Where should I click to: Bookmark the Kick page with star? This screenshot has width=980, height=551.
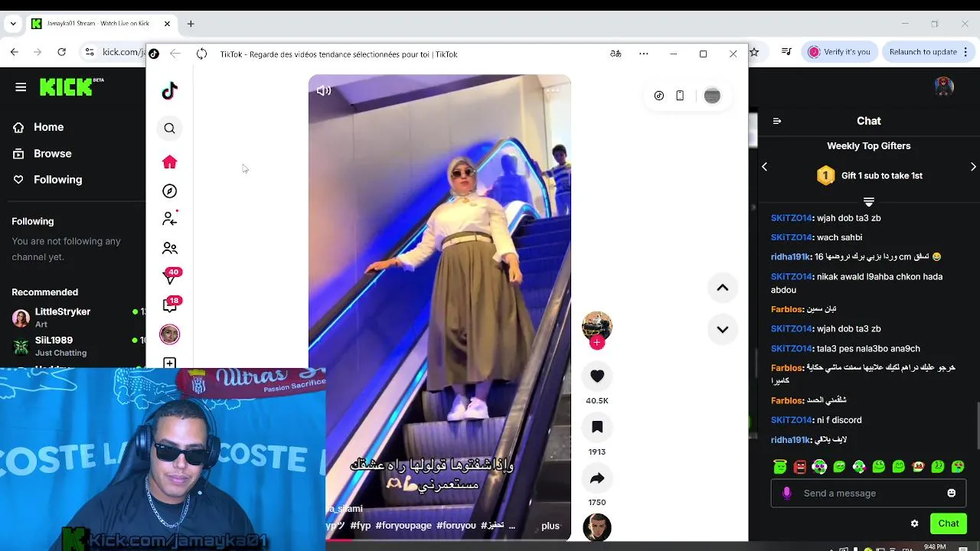pos(754,52)
